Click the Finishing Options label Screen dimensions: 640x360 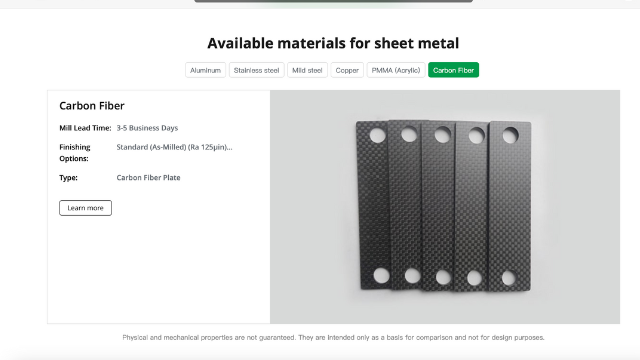(x=75, y=153)
